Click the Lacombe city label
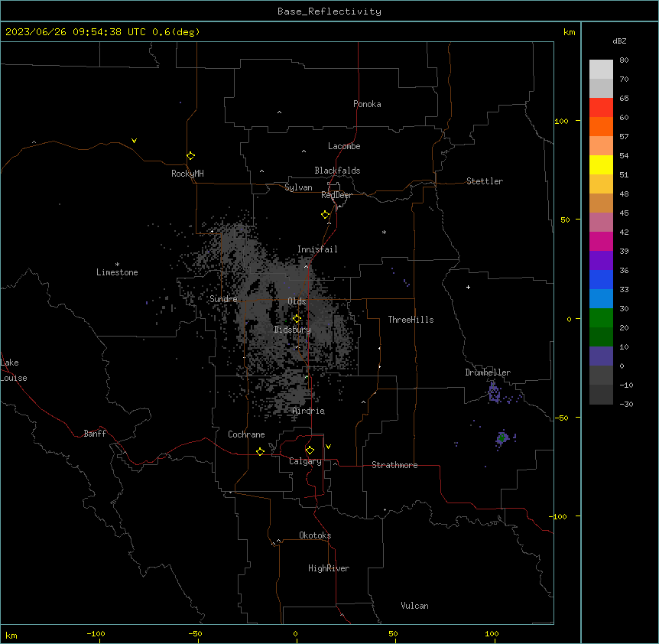This screenshot has width=659, height=644. tap(344, 146)
